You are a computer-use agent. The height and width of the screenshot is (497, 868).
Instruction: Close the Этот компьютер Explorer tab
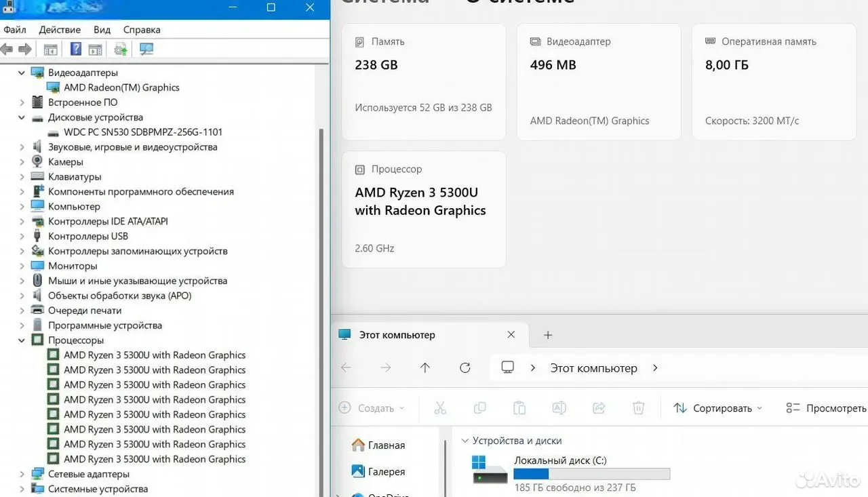pos(511,334)
